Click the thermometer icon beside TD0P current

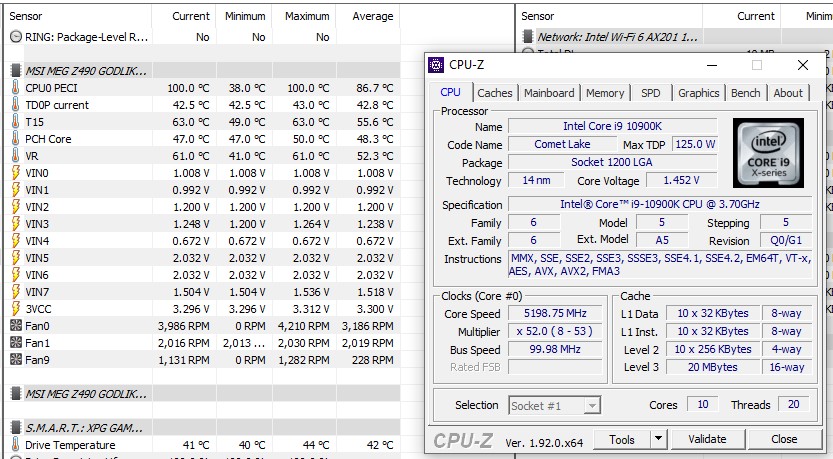coord(16,105)
